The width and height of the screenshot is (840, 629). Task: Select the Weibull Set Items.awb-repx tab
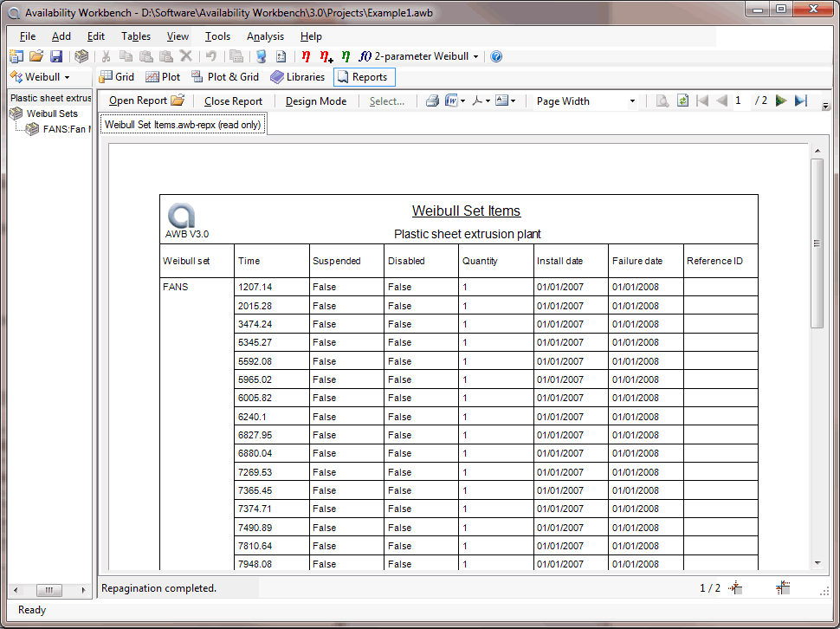(x=182, y=125)
